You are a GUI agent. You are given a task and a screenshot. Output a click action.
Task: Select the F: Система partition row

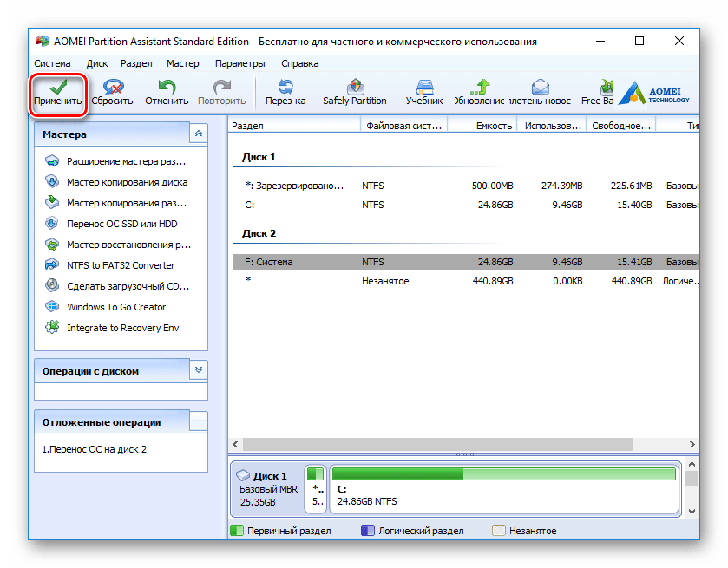pos(466,262)
